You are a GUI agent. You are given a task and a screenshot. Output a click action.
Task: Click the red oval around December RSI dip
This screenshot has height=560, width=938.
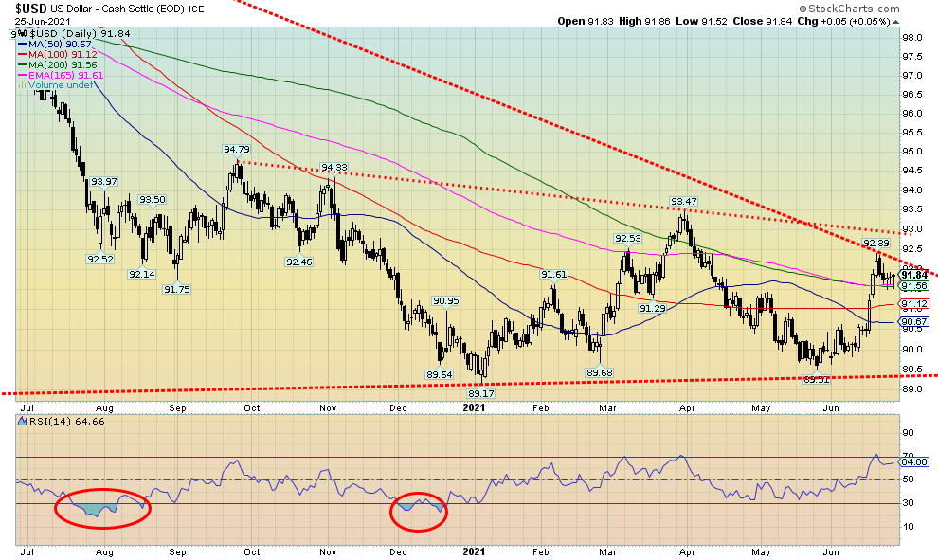click(x=418, y=509)
